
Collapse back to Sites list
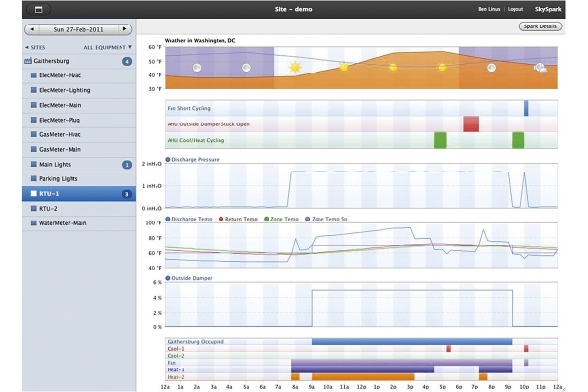click(35, 47)
